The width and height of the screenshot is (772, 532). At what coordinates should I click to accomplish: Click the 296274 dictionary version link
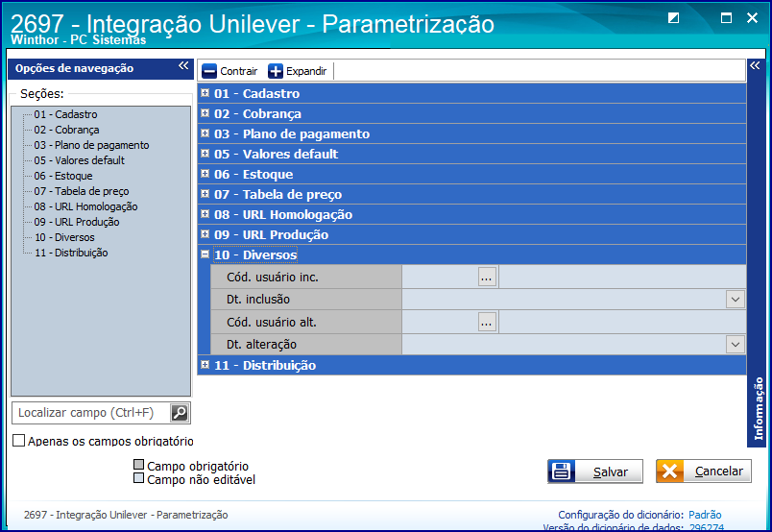pos(707,527)
